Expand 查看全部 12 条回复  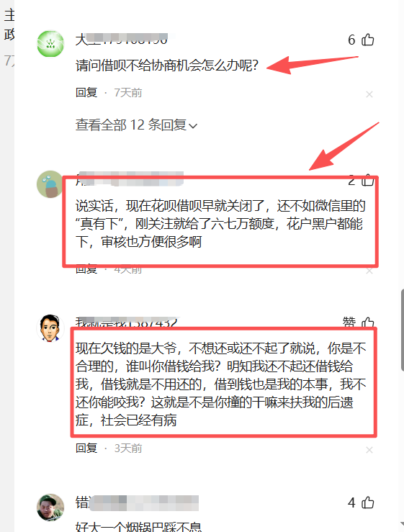136,125
